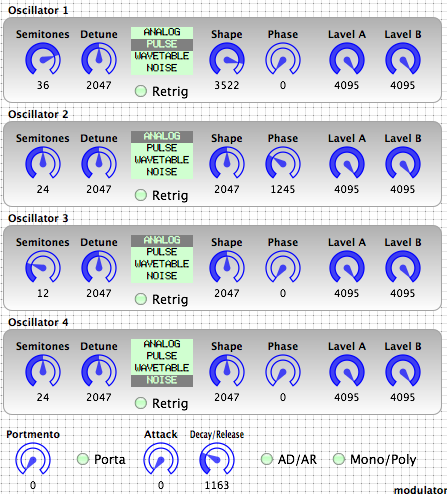
Task: Click Oscillator 1 Semitones value 36
Action: [x=43, y=85]
